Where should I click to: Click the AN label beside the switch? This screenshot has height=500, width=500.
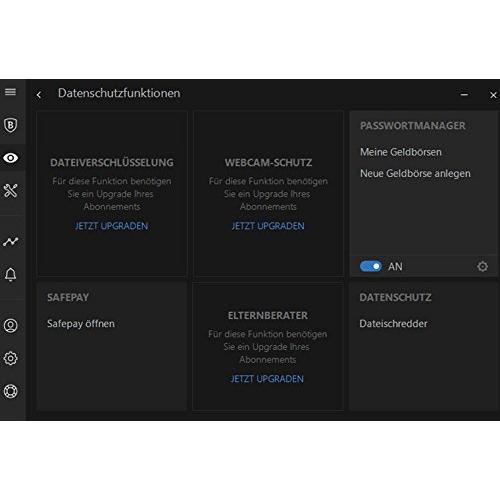point(395,267)
